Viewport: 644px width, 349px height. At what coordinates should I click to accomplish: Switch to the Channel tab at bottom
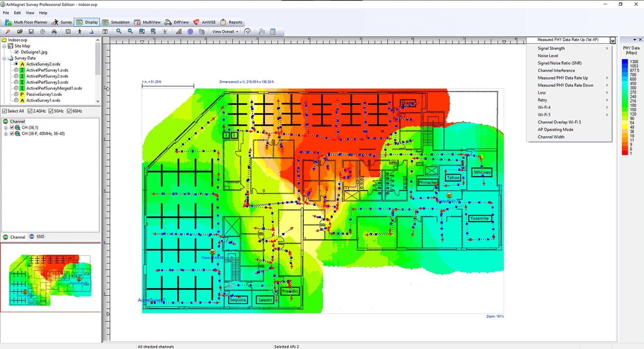click(14, 237)
